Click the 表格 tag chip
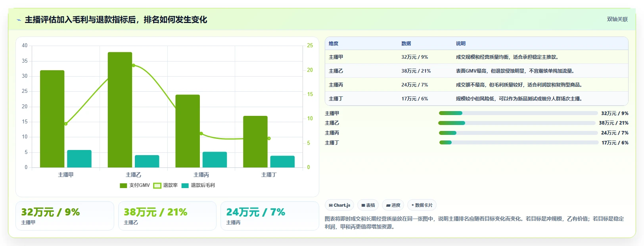 coord(368,205)
